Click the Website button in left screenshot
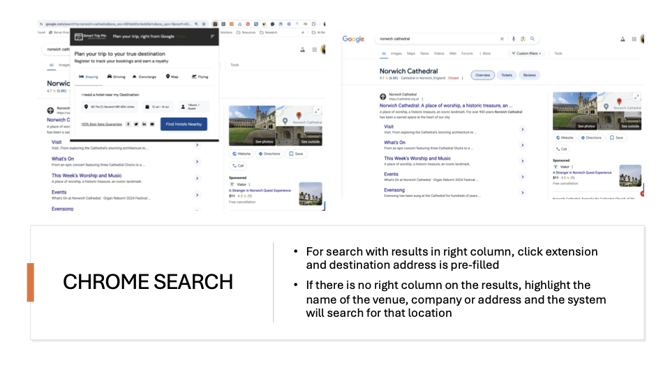 pos(241,153)
